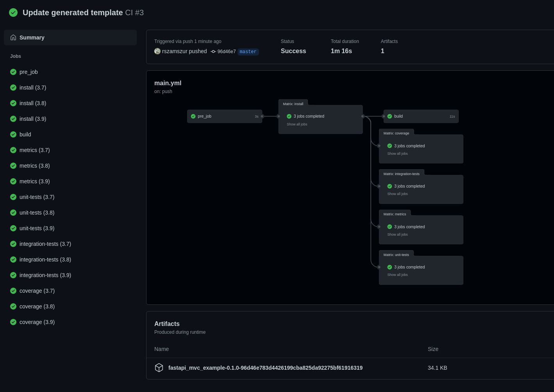Expand Show all jobs under Matrix: integration-tests
Screen dimensions: 554x392
(x=397, y=194)
